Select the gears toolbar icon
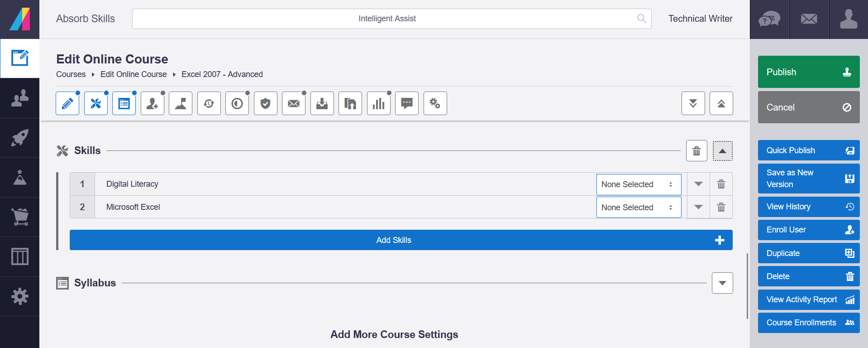Image resolution: width=868 pixels, height=348 pixels. click(x=435, y=103)
